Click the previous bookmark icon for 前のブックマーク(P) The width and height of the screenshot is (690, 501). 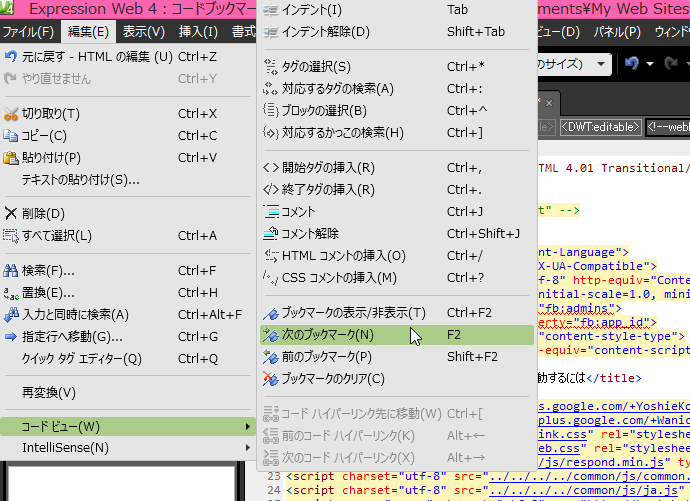pyautogui.click(x=271, y=357)
